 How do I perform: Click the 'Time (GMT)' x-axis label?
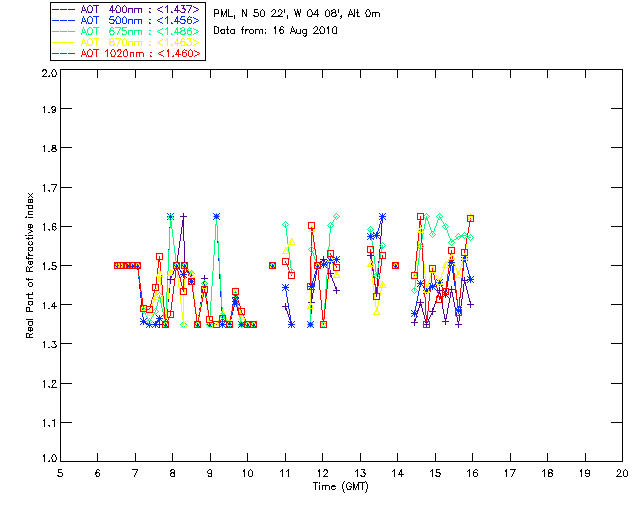pos(341,486)
